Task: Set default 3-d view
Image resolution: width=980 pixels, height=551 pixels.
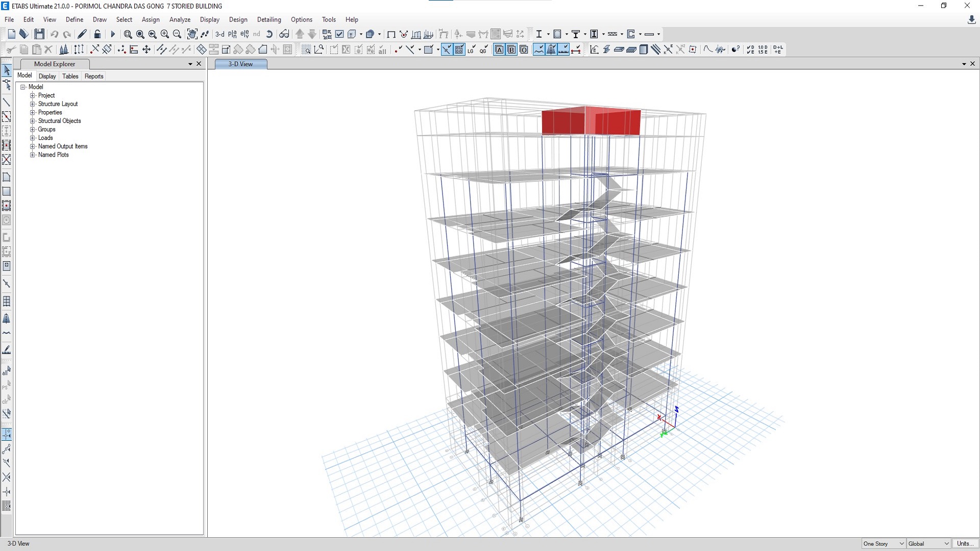Action: pos(219,34)
